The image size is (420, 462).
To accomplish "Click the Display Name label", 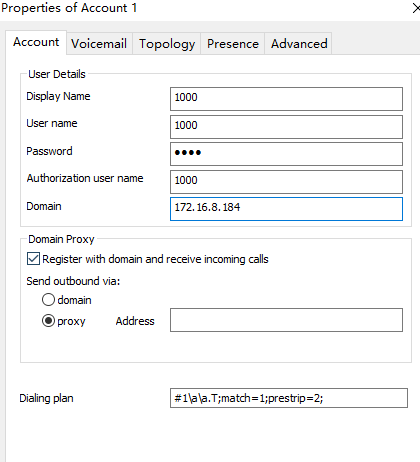I will click(58, 96).
